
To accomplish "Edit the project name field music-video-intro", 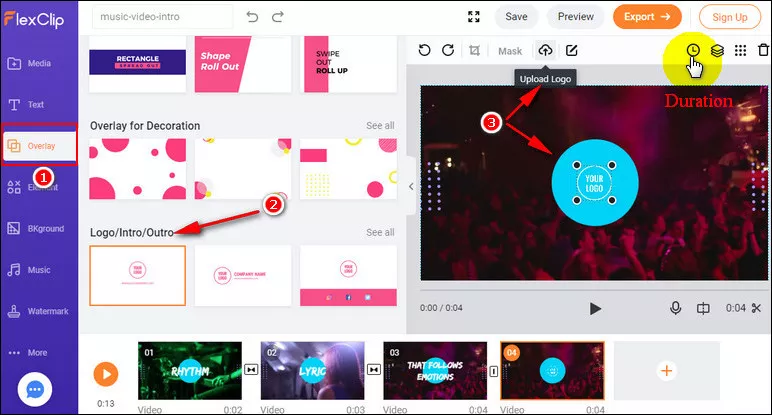I will (x=162, y=17).
